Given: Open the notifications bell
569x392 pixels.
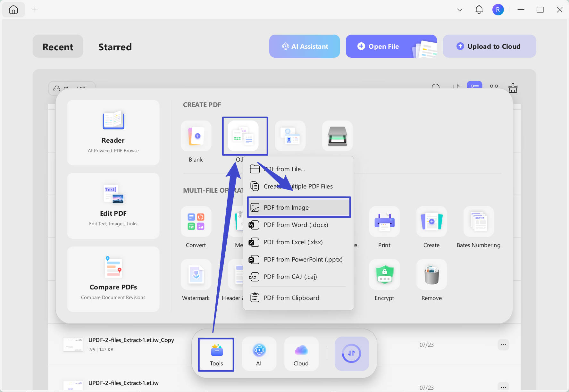Looking at the screenshot, I should tap(479, 10).
